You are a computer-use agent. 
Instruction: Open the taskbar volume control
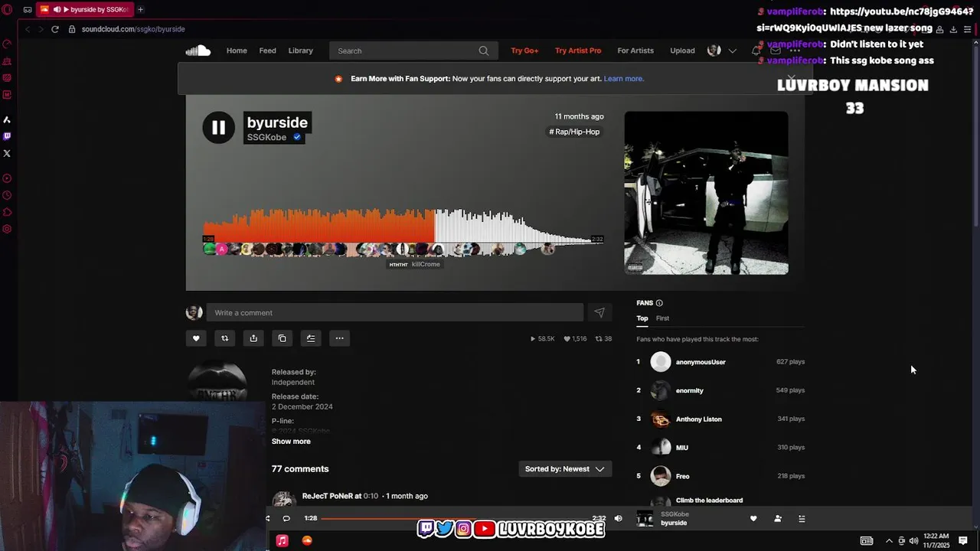pos(913,541)
